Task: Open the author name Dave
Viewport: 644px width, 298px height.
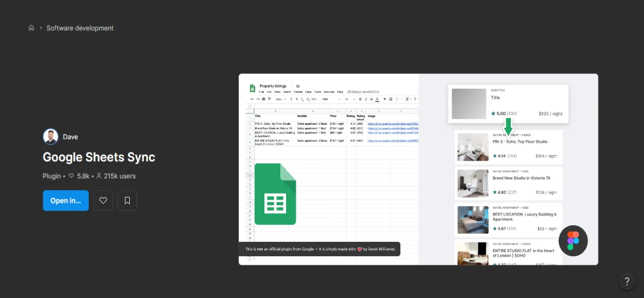Action: [70, 137]
